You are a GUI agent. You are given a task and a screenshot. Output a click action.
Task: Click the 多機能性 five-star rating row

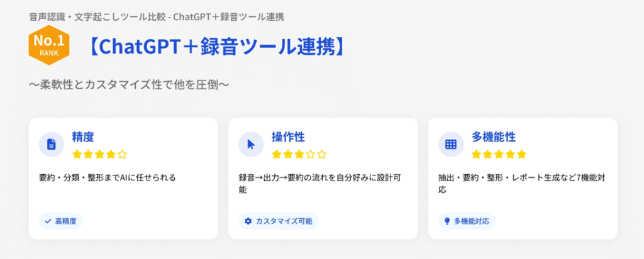tap(499, 154)
